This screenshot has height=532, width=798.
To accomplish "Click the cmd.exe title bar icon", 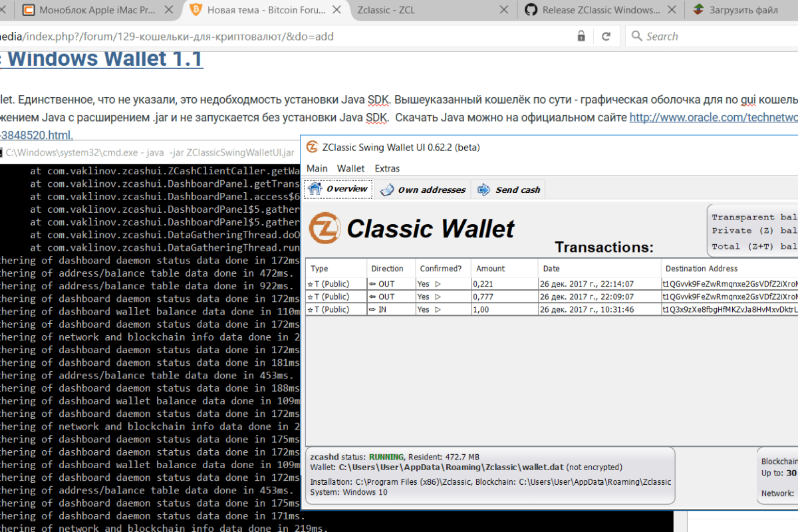I will (2, 152).
